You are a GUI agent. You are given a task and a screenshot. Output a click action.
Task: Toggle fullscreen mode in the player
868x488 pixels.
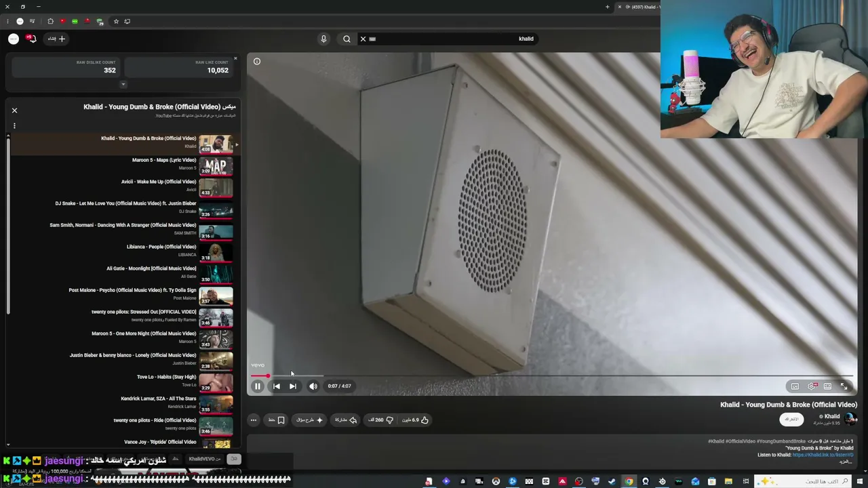[x=844, y=386]
